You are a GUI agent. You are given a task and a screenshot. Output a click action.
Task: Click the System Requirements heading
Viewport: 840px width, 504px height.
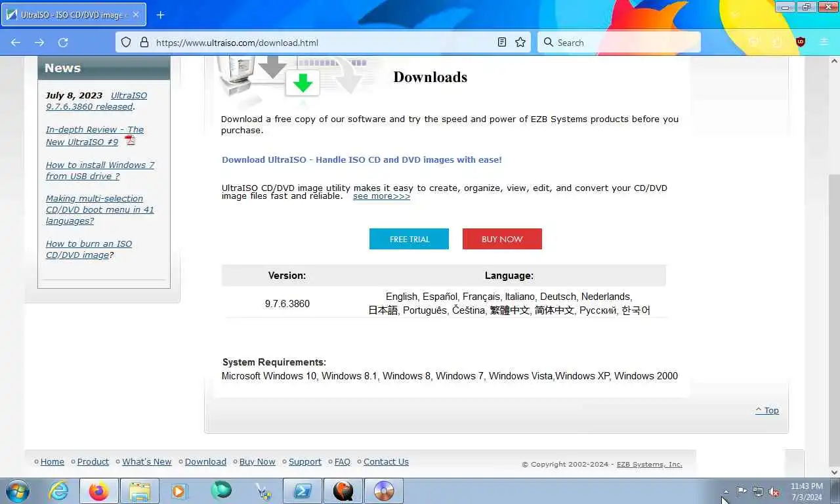(274, 362)
